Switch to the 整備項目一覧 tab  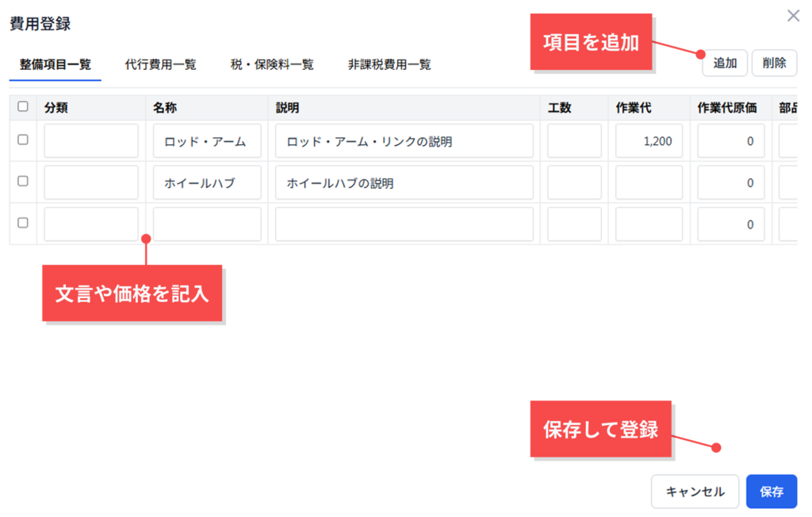[56, 65]
